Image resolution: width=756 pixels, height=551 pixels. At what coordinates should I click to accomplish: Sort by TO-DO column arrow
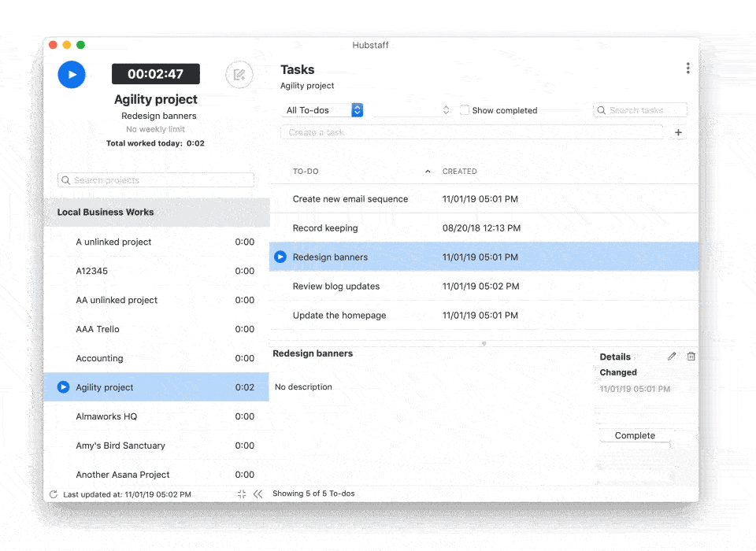[428, 171]
